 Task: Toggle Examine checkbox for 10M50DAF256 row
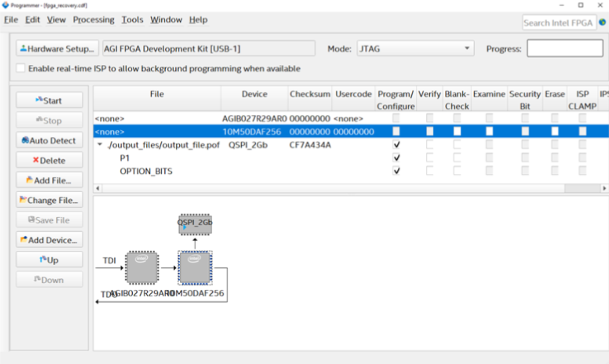489,131
